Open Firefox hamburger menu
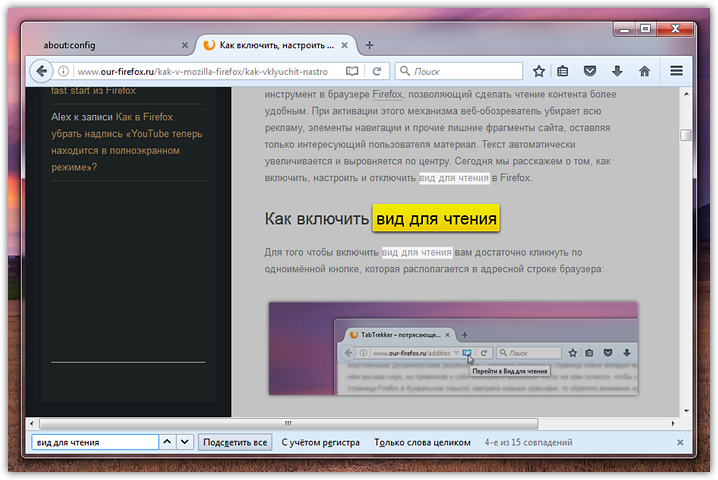 [676, 71]
